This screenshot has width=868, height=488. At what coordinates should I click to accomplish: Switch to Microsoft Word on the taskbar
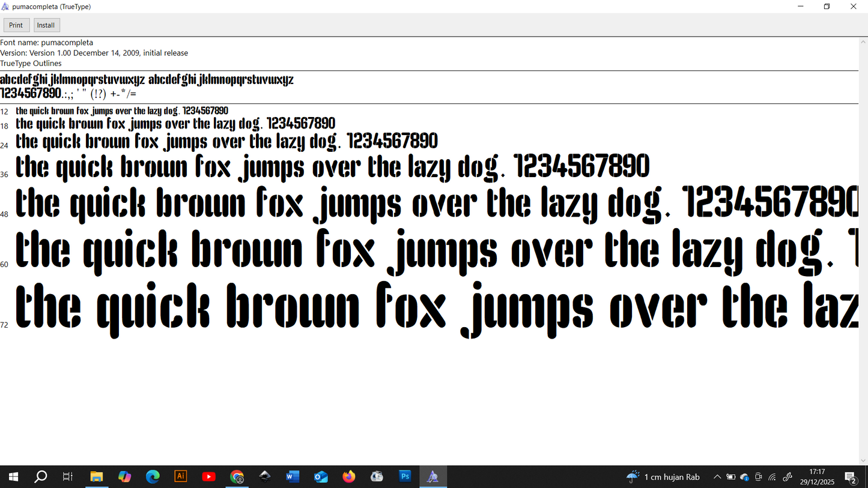[293, 477]
